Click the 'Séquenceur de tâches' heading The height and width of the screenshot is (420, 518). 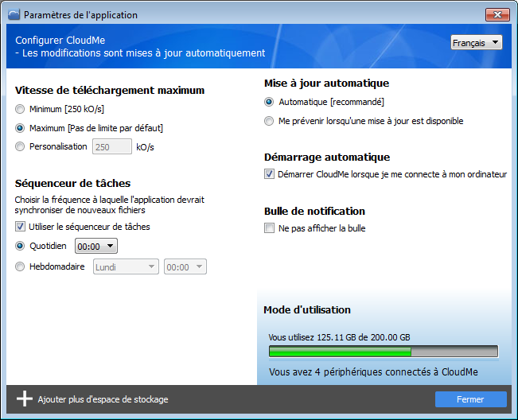point(72,183)
